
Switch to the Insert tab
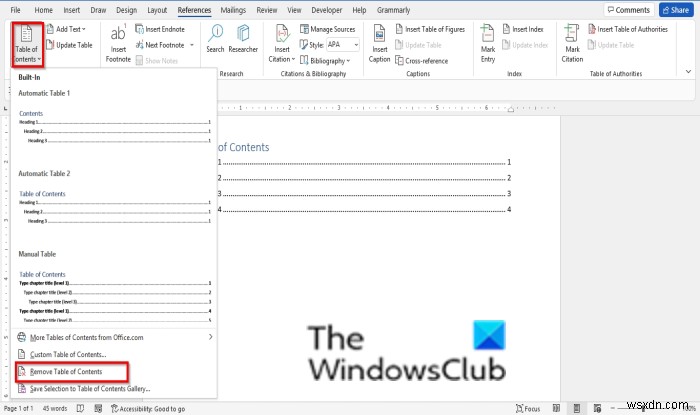(x=71, y=10)
